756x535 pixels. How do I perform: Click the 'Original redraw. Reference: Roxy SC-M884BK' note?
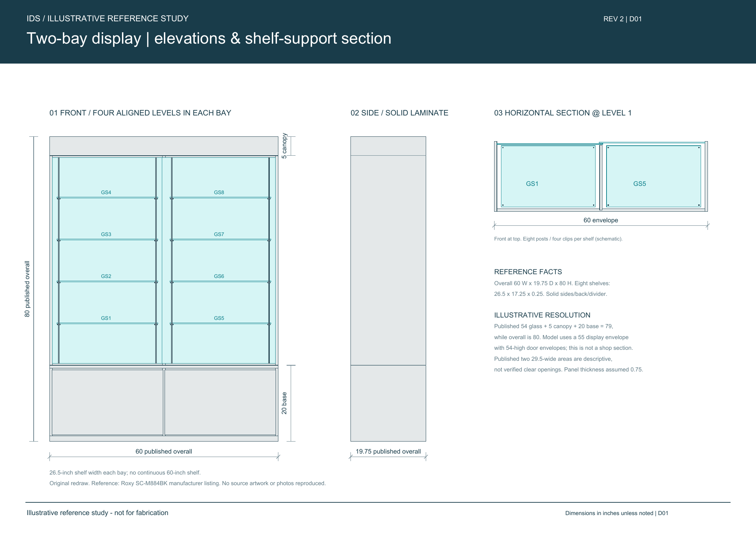click(x=188, y=483)
